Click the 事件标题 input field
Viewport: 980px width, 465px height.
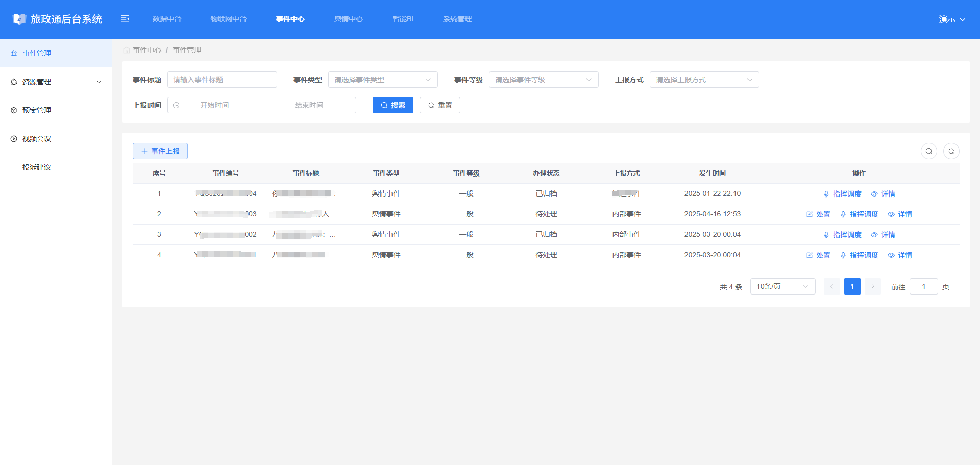coord(222,80)
